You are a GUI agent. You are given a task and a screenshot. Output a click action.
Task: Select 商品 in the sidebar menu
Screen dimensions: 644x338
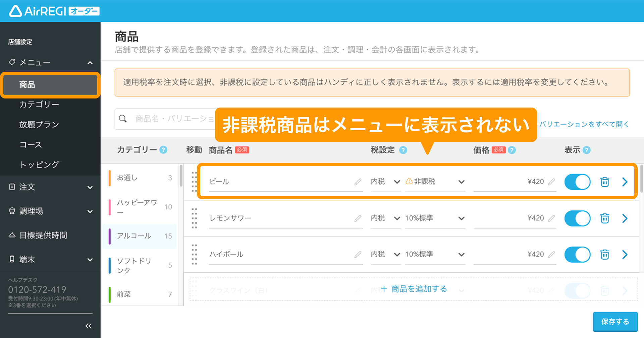click(x=50, y=85)
